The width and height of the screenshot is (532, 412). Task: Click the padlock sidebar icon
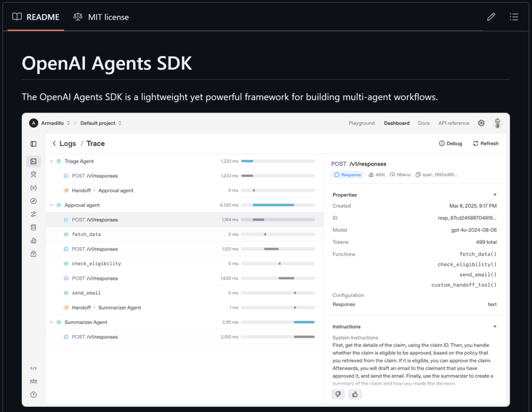point(33,254)
